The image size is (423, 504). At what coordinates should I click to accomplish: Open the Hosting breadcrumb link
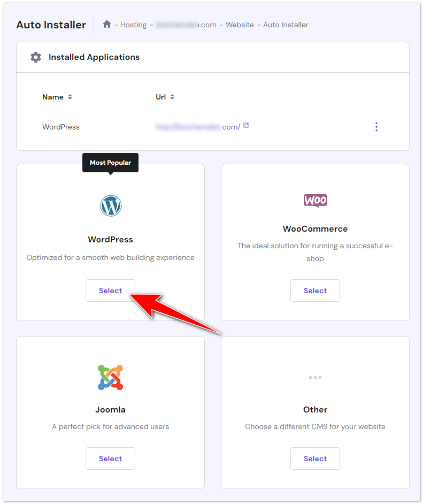coord(133,25)
